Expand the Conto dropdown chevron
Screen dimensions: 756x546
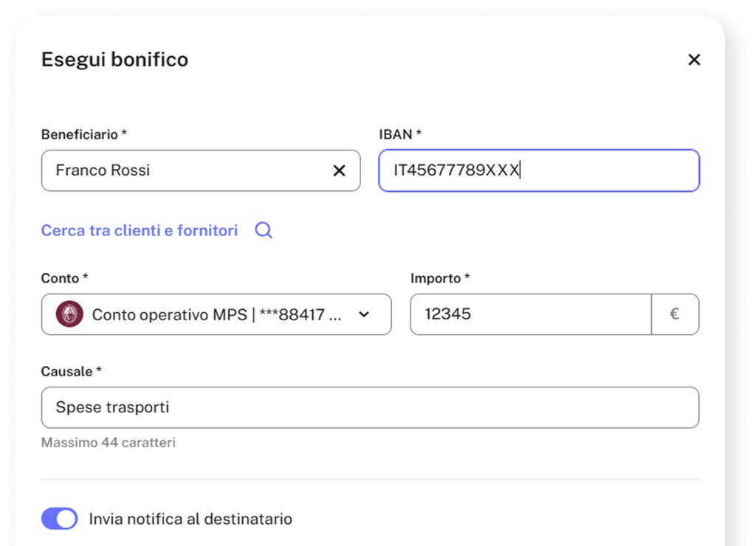pyautogui.click(x=364, y=314)
